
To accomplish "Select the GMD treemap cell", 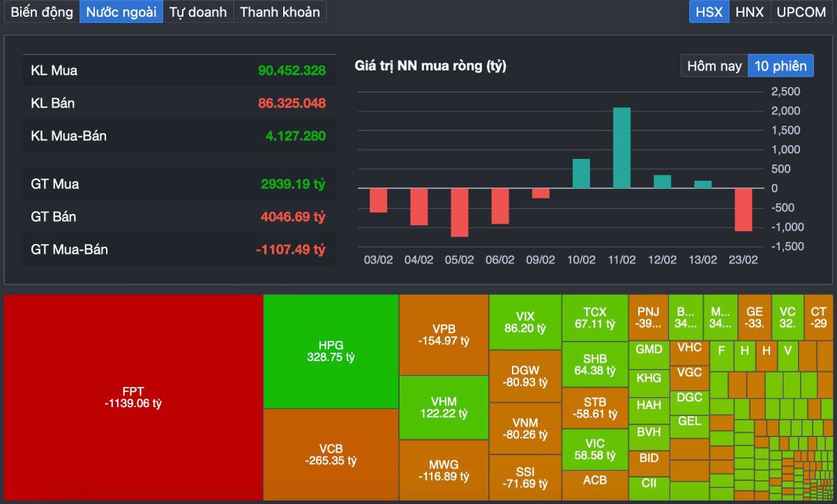I will [x=649, y=355].
